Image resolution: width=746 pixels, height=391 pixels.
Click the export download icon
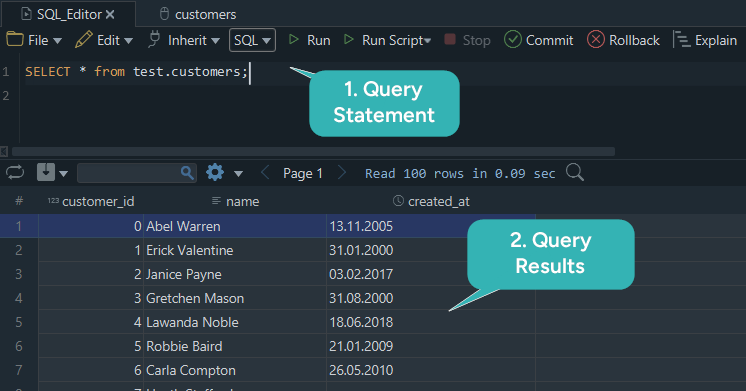(x=46, y=172)
